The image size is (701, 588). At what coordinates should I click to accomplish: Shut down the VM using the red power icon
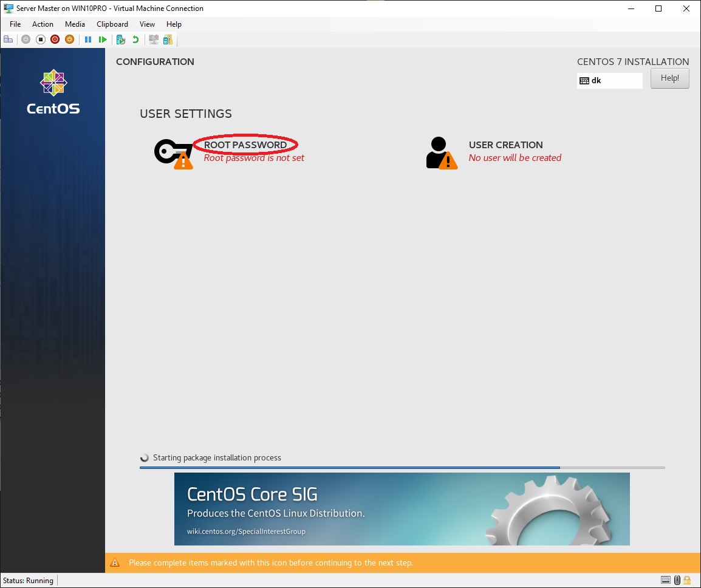(x=55, y=39)
